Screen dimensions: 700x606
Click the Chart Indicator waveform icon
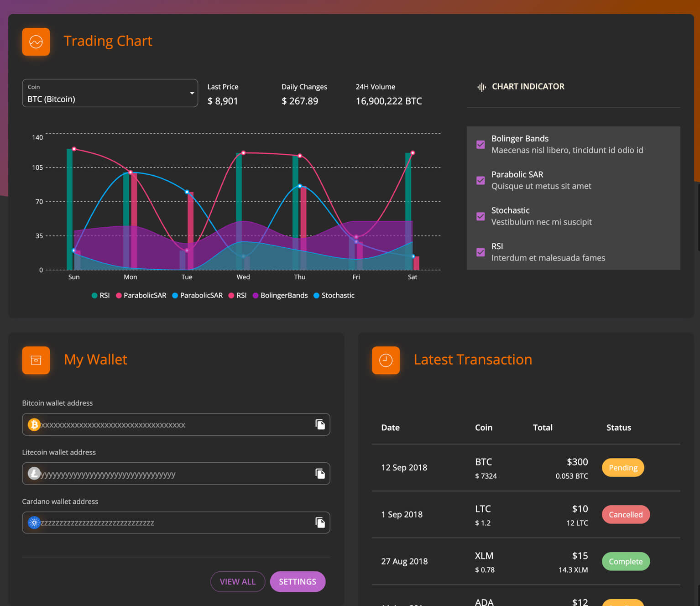pos(481,87)
